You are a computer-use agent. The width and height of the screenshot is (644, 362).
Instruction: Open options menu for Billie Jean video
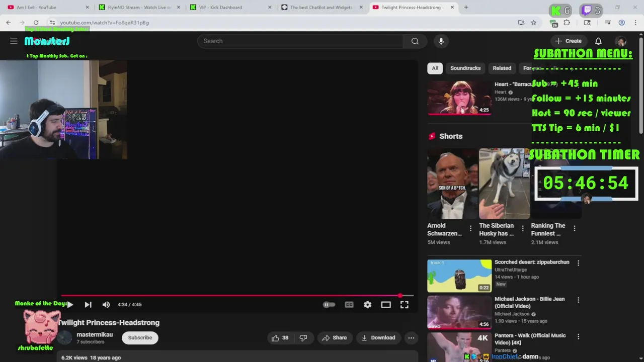tap(578, 300)
